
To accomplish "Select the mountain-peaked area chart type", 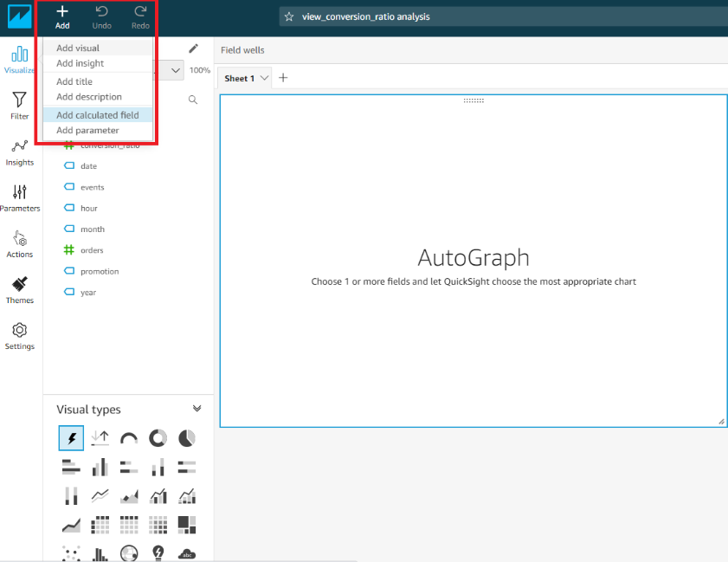I will 129,496.
